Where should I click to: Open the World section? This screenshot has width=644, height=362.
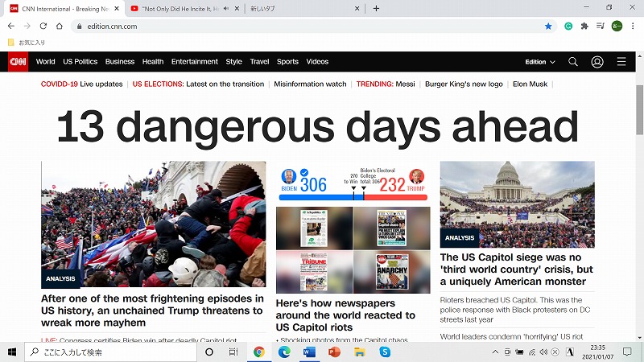pos(46,62)
